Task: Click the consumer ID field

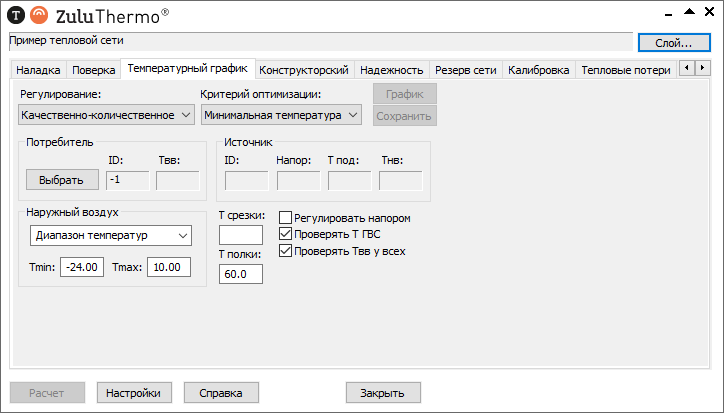Action: (127, 180)
